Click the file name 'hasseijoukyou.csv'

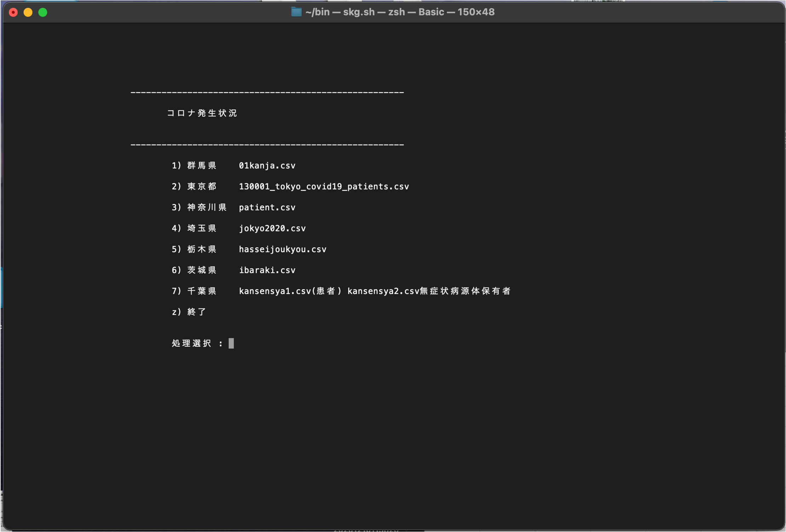click(283, 249)
